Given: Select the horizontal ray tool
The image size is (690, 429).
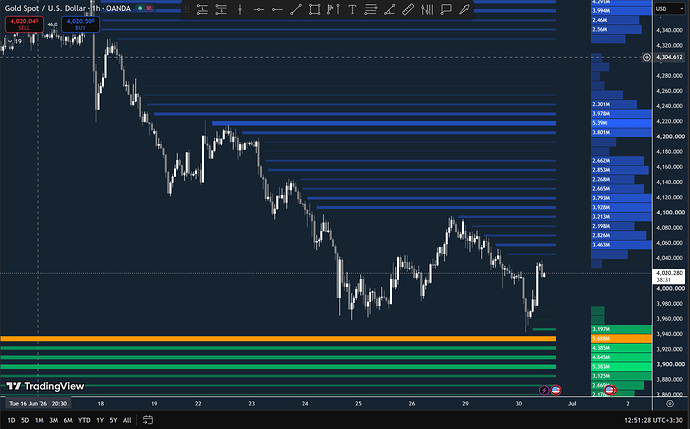Looking at the screenshot, I should coord(277,9).
